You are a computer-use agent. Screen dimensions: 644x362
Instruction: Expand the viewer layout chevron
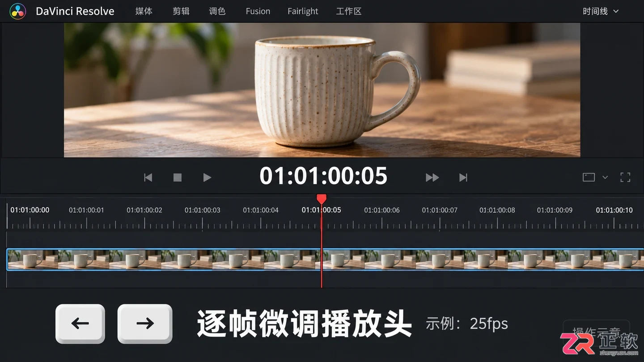(605, 177)
